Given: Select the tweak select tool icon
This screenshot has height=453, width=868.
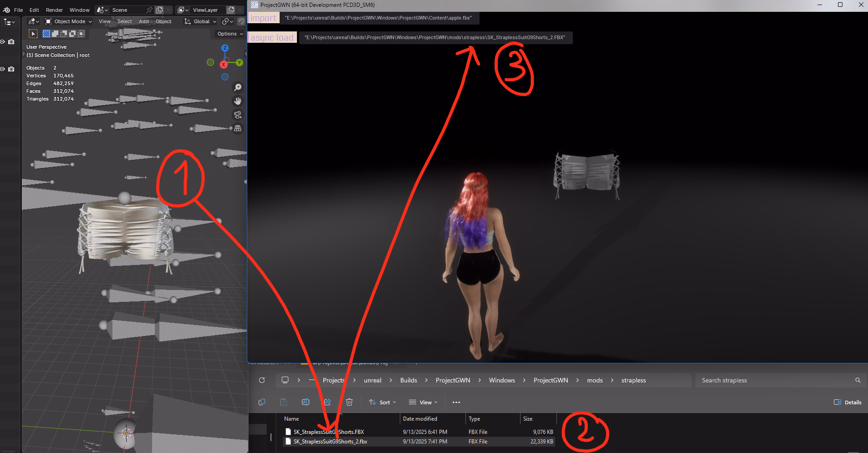Looking at the screenshot, I should [33, 34].
